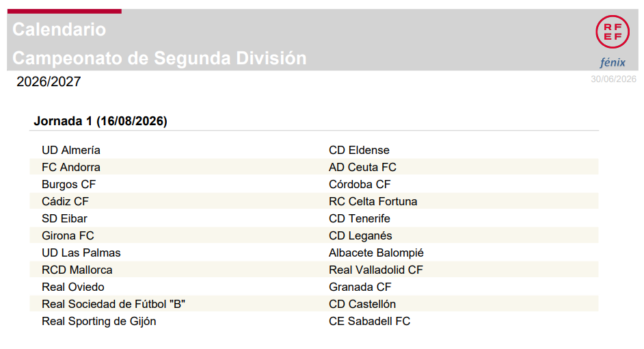This screenshot has width=644, height=349.
Task: Click Real Valladolid CF
Action: (376, 270)
